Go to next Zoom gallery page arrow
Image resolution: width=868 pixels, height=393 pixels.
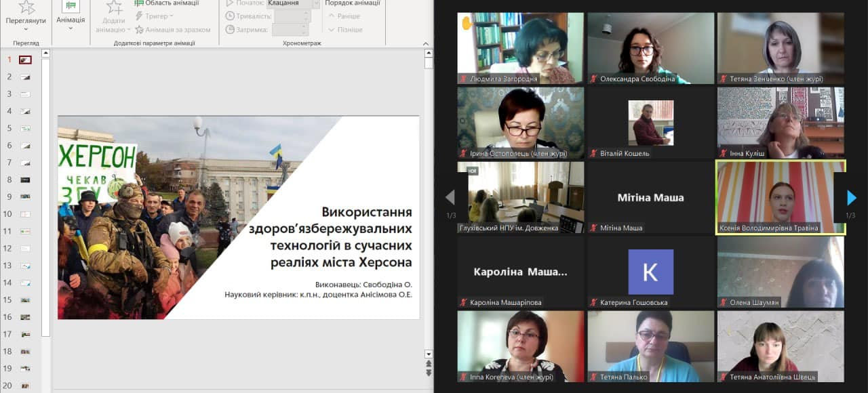pos(852,197)
